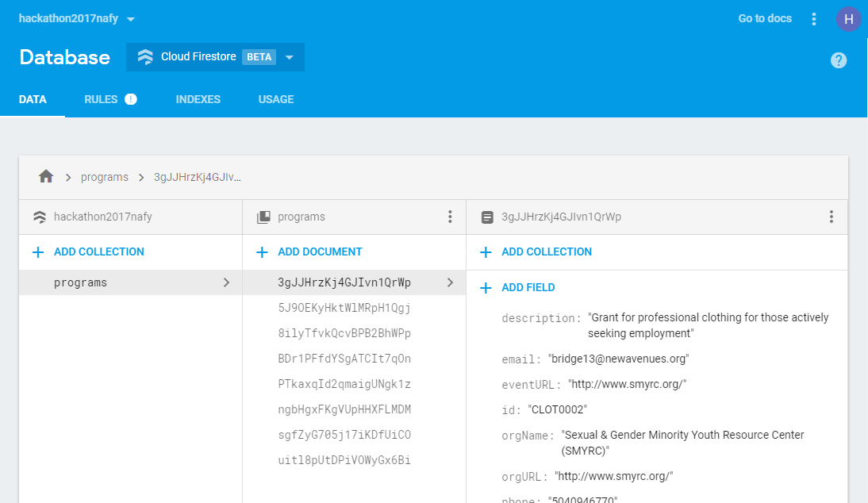The height and width of the screenshot is (503, 868).
Task: Select document 3gJJHrzKj4GJIvn1QrWp
Action: (x=355, y=282)
